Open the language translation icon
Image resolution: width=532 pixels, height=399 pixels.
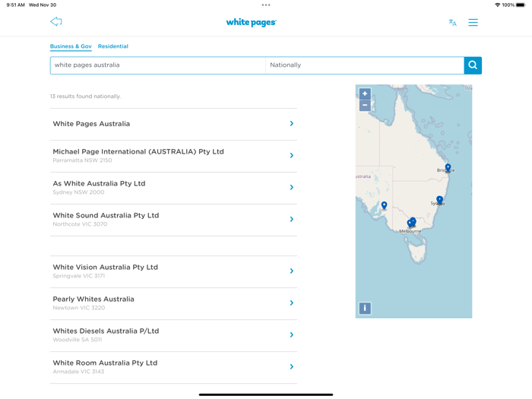point(453,22)
